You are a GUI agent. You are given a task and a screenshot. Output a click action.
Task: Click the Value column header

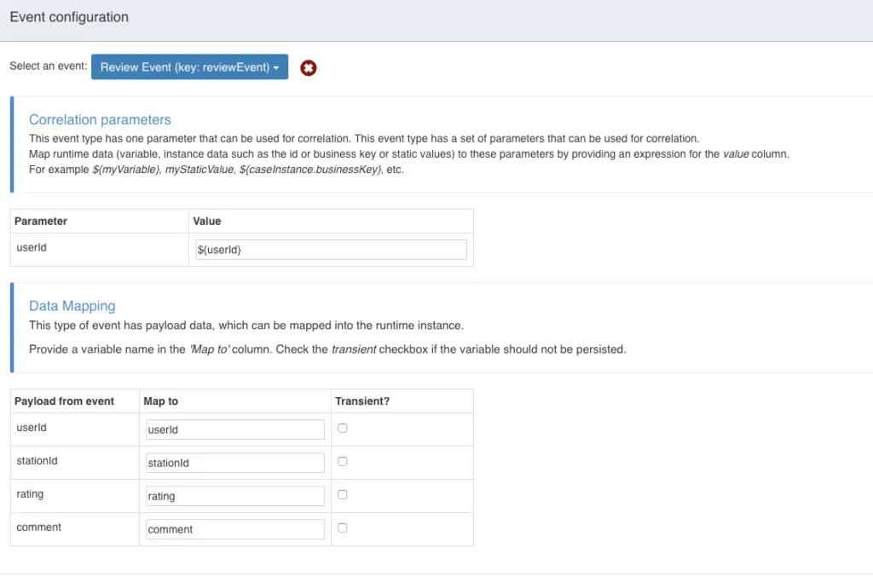click(207, 221)
